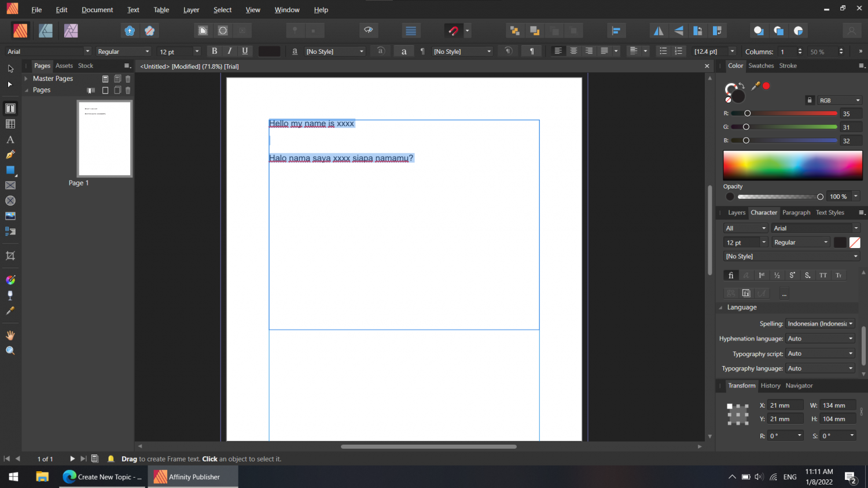Switch to the Paragraph panel tab
Image resolution: width=868 pixels, height=488 pixels.
tap(796, 212)
